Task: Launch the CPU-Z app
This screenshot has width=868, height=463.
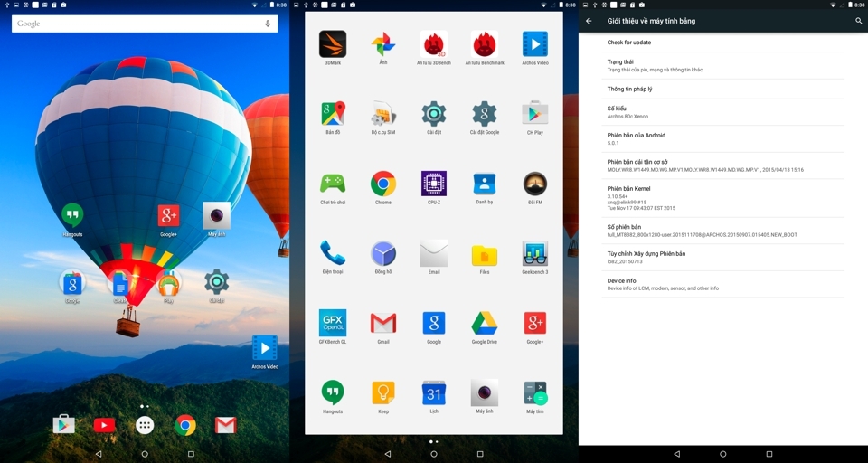Action: [x=434, y=184]
